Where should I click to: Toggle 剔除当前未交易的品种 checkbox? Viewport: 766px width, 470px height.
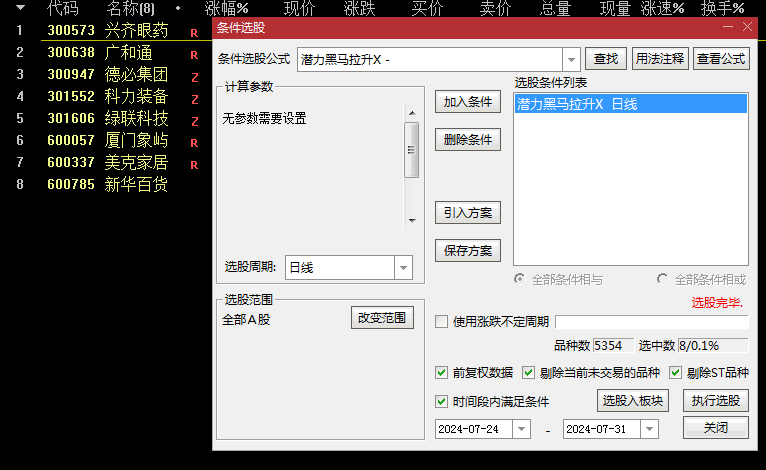(x=528, y=373)
